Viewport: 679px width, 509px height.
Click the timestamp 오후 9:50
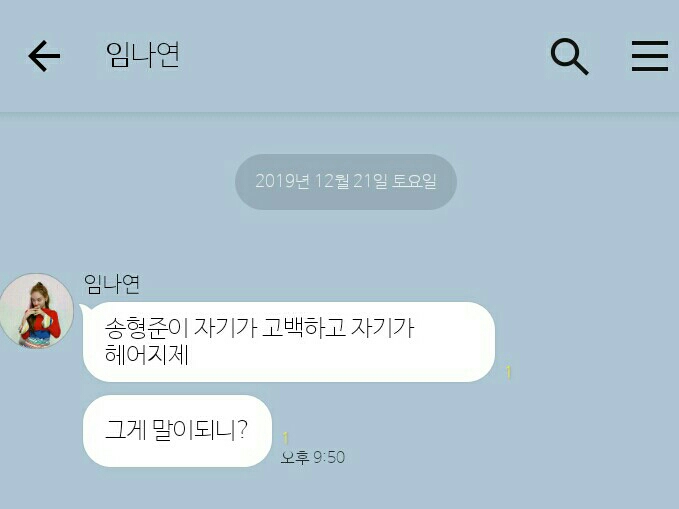click(313, 457)
